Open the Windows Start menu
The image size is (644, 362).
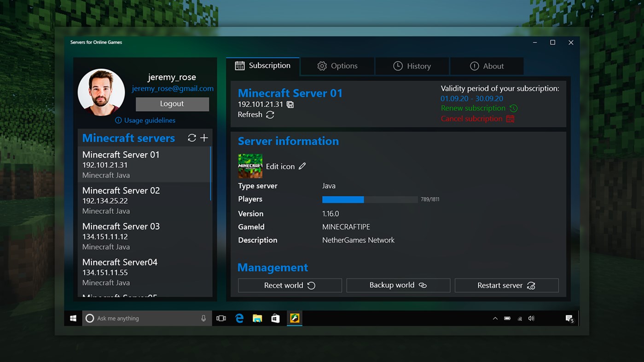coord(73,318)
